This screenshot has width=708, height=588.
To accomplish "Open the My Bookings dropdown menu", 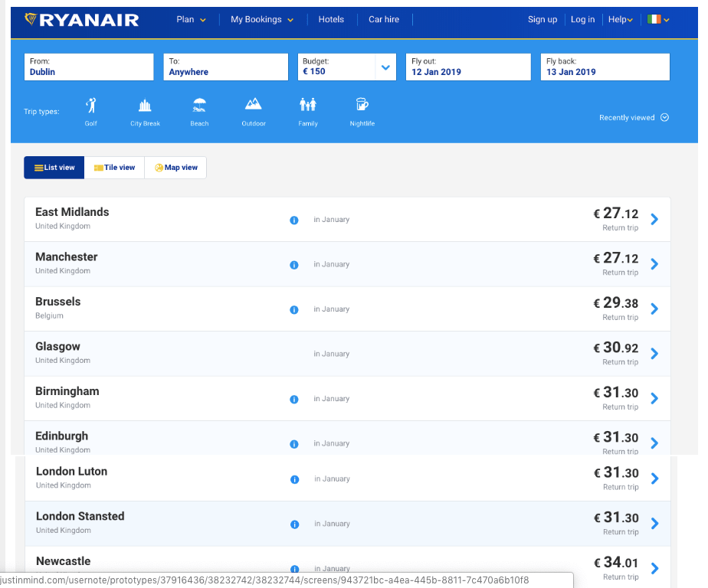I will 262,19.
